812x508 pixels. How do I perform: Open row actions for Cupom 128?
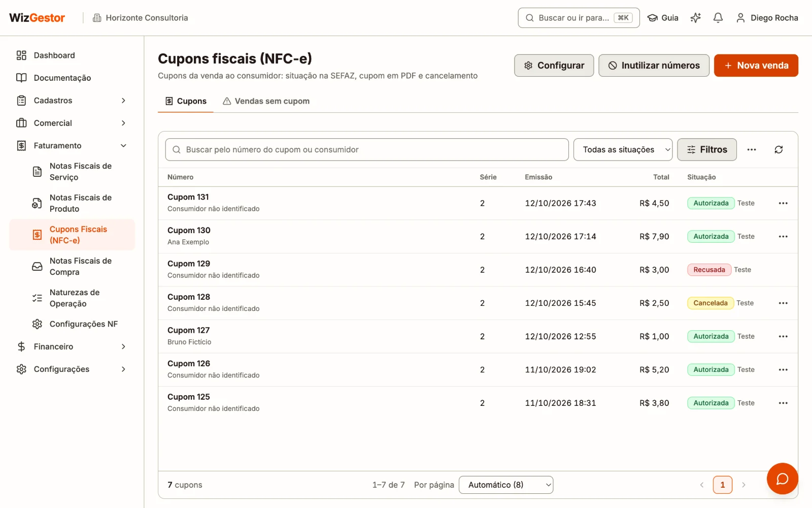pos(783,303)
